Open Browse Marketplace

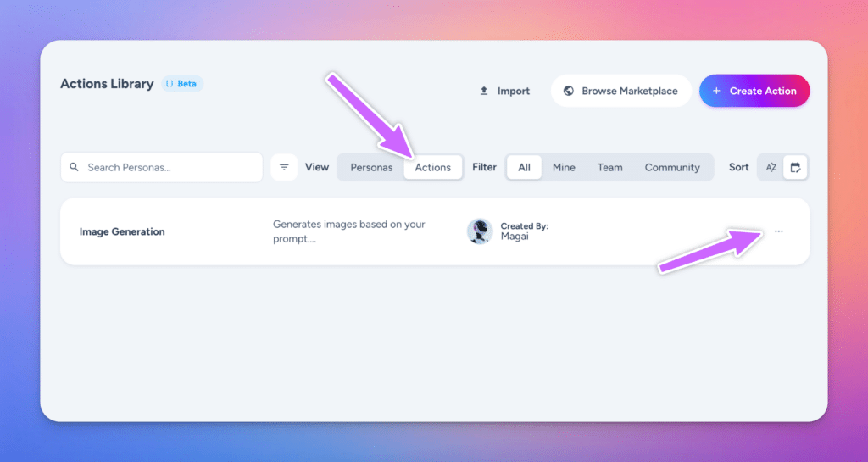621,91
